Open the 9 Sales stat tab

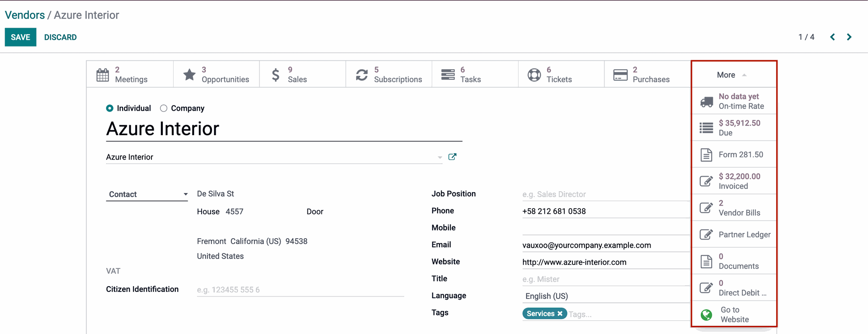303,75
